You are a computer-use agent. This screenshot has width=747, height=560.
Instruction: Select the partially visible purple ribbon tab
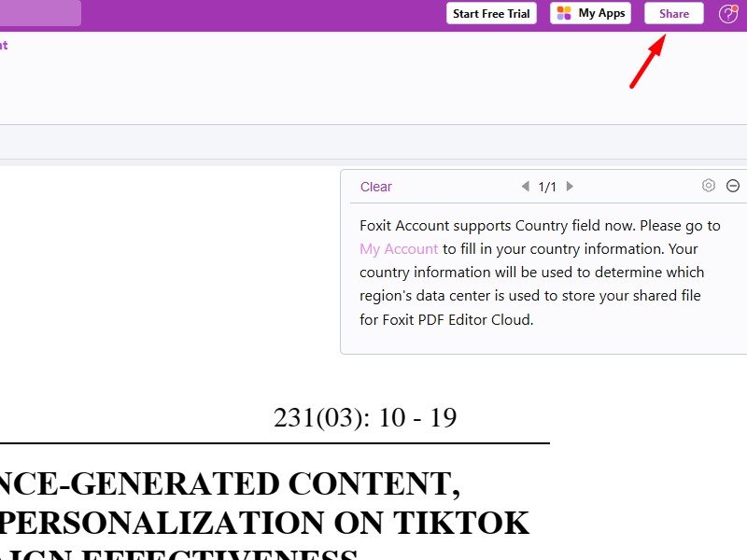(x=4, y=45)
